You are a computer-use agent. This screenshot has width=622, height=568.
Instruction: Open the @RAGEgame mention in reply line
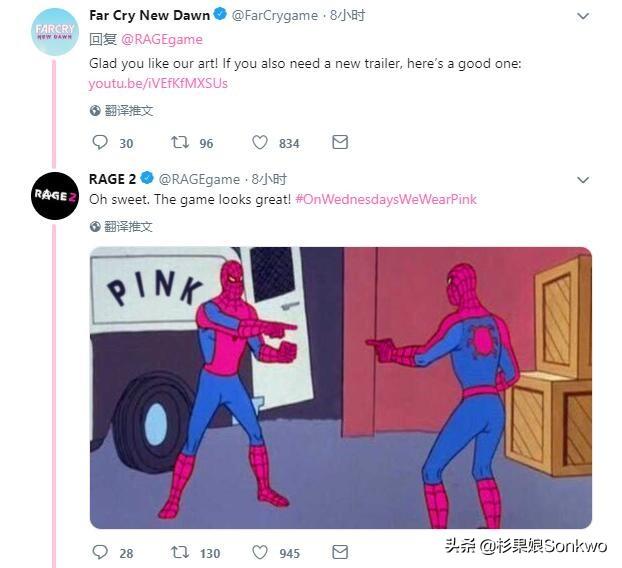(162, 39)
